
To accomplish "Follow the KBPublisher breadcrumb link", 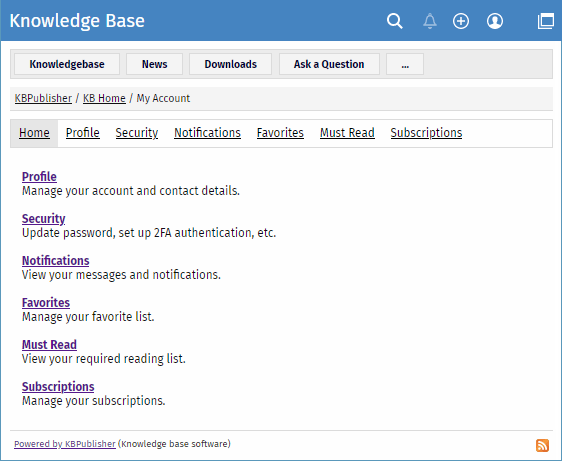I will coord(43,98).
